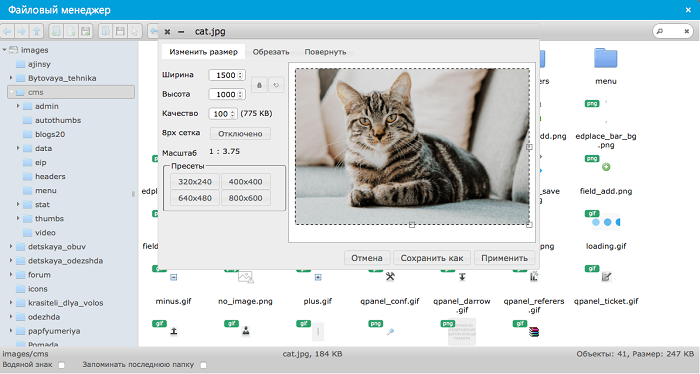Expand the thumbs folder arrow

coord(18,219)
